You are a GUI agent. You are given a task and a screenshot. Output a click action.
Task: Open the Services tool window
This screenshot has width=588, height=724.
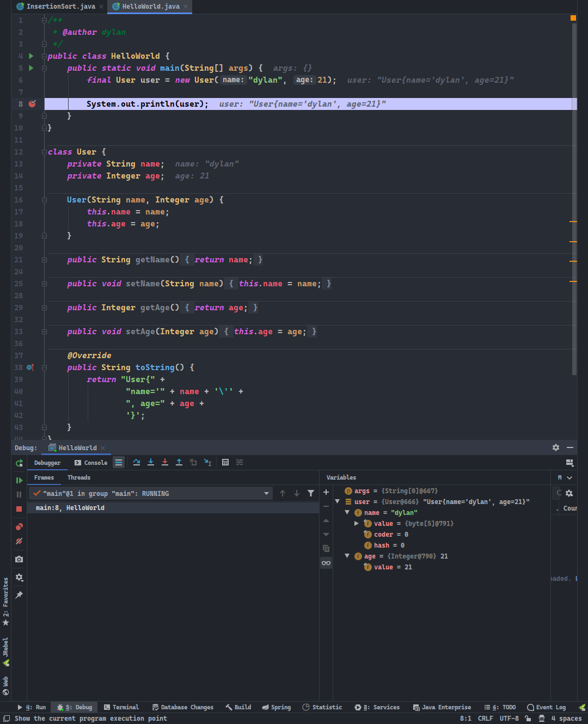377,707
